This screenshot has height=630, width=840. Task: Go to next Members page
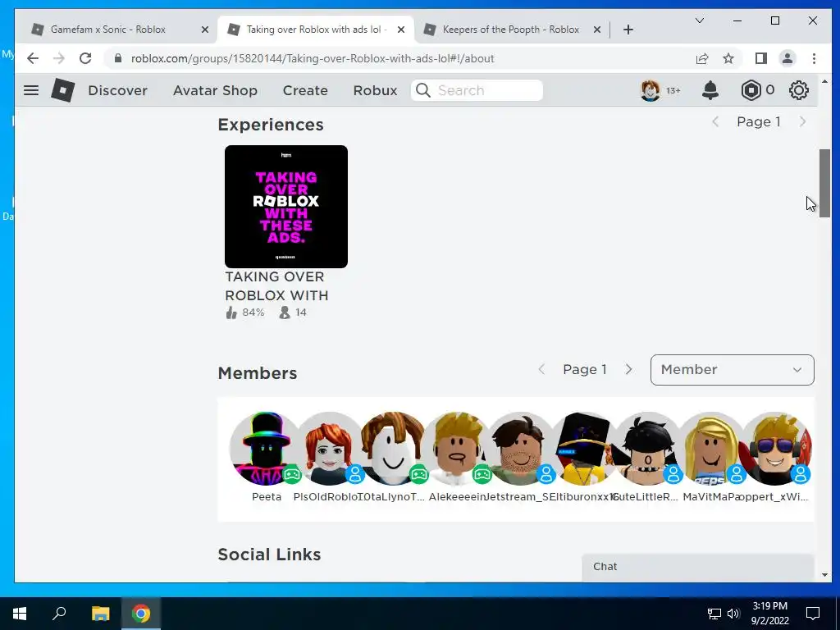[629, 369]
